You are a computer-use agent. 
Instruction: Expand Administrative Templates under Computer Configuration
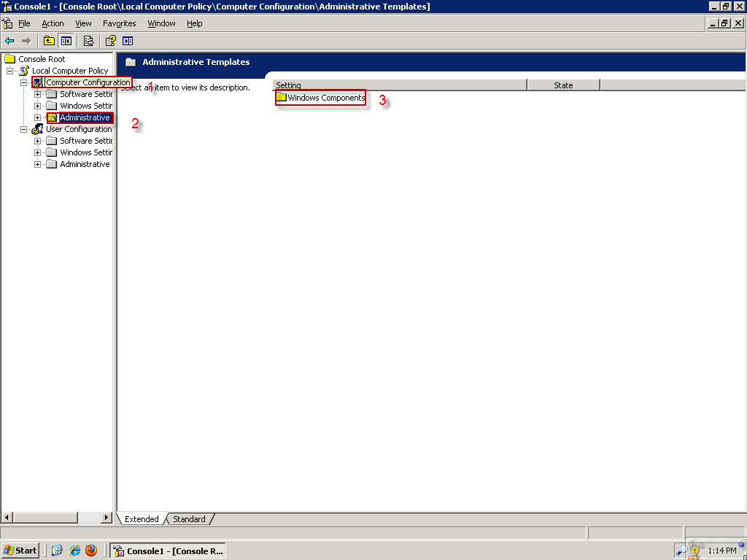point(38,117)
